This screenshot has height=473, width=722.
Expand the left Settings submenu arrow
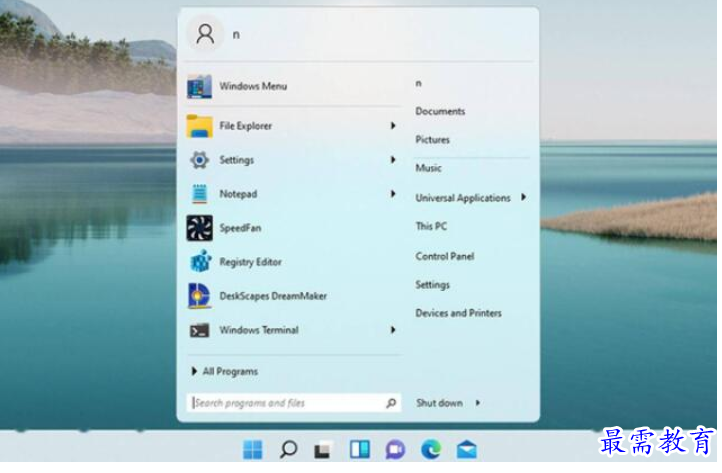point(393,160)
